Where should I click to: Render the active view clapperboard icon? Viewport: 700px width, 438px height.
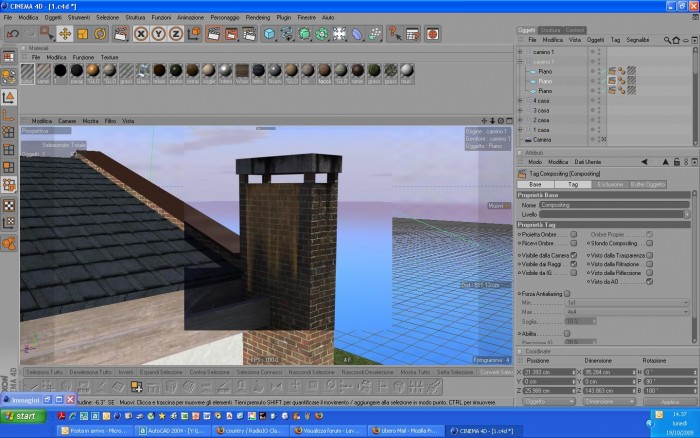(x=213, y=34)
